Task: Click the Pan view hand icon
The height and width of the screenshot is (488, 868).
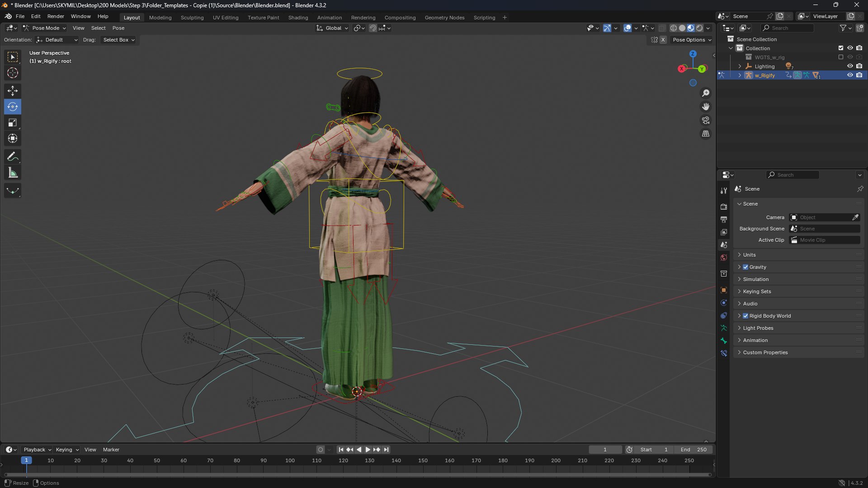Action: click(x=706, y=107)
